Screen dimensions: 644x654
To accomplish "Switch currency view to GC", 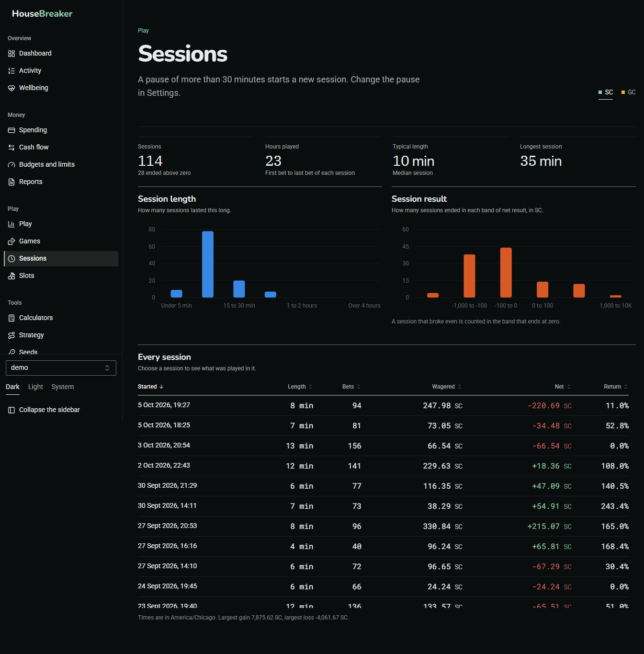I will point(629,92).
